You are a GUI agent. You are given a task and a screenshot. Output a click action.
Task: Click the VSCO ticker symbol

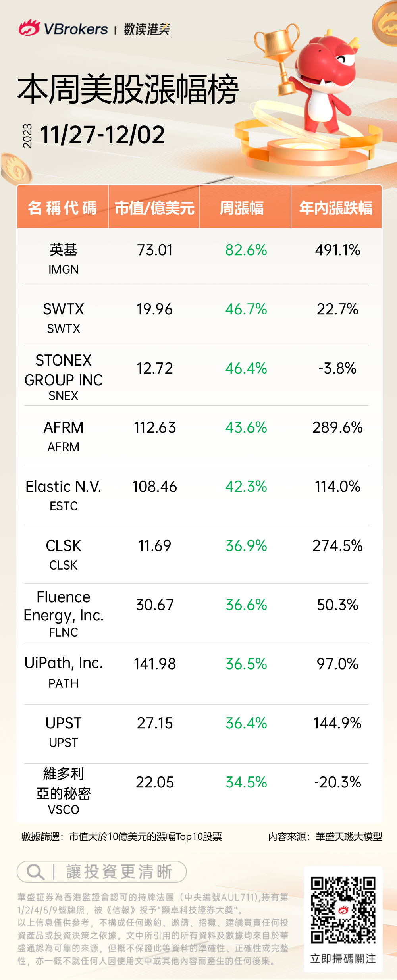(x=64, y=810)
